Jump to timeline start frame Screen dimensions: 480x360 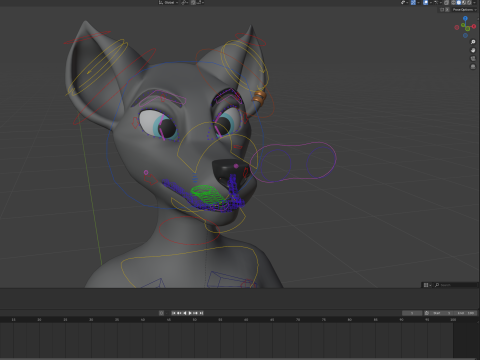pos(174,313)
